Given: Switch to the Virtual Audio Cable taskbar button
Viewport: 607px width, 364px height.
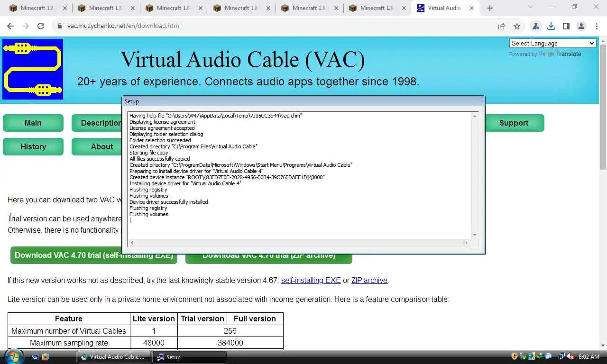Looking at the screenshot, I should (114, 357).
